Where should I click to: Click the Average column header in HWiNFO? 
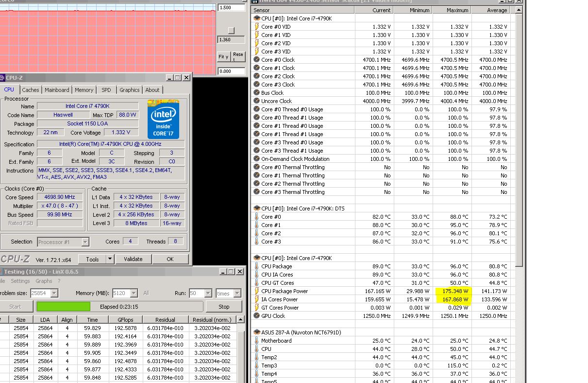point(491,10)
